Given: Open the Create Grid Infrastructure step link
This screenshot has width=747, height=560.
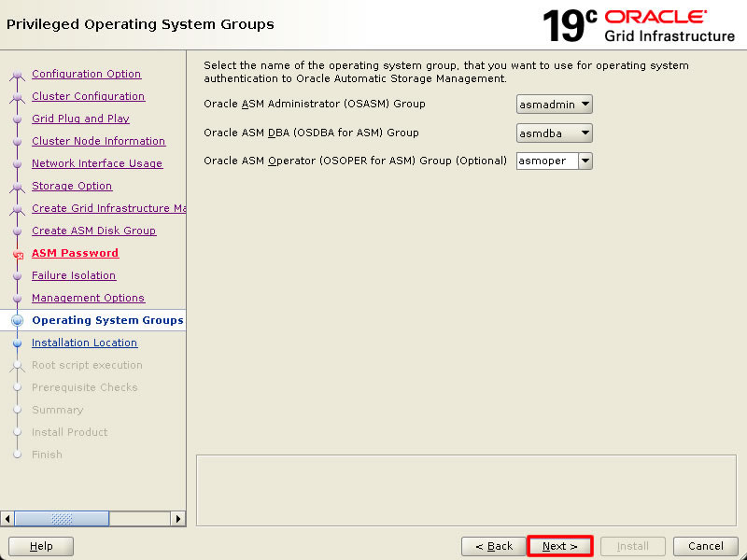Looking at the screenshot, I should (x=108, y=208).
